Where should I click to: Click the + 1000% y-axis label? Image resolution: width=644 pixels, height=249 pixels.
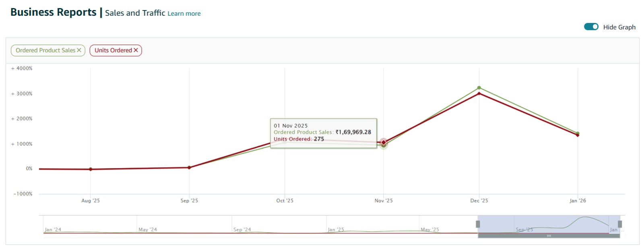click(x=22, y=144)
